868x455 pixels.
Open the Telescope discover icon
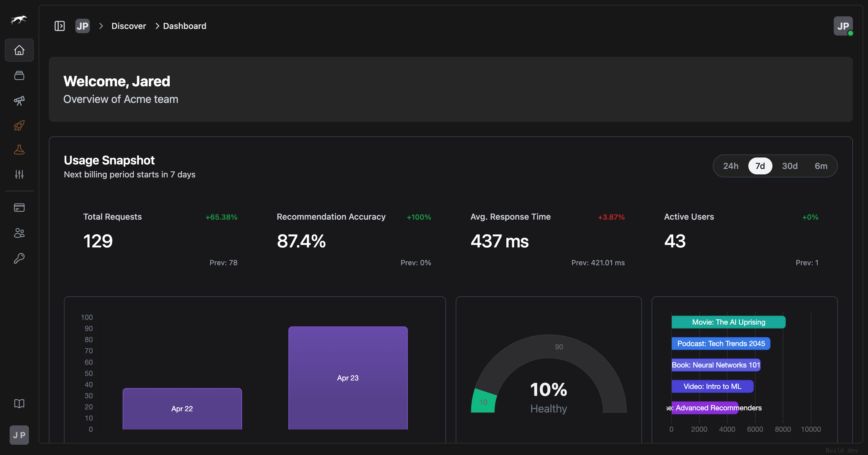point(19,100)
